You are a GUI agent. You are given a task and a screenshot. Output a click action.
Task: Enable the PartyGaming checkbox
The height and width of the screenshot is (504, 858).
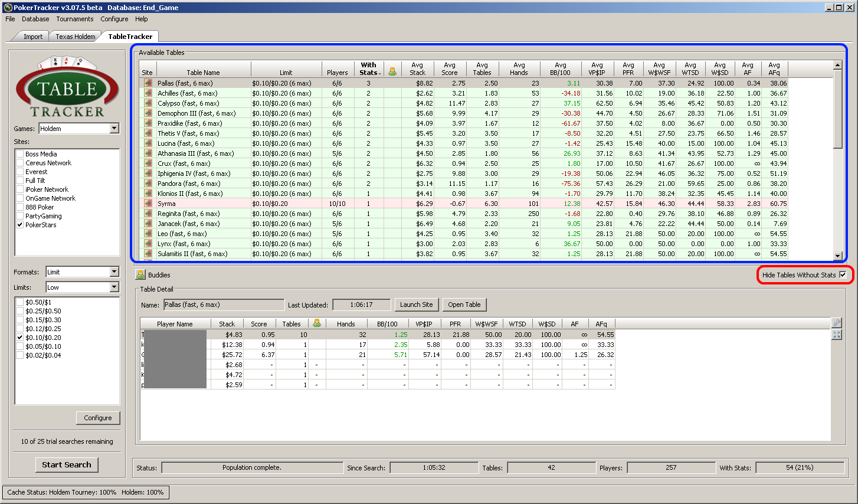point(20,216)
